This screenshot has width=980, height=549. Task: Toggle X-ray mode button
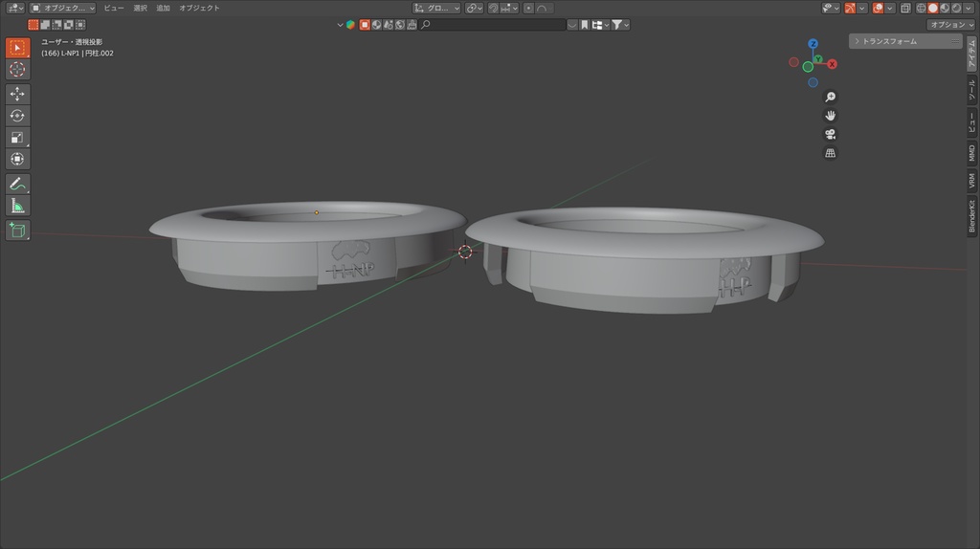[x=905, y=8]
